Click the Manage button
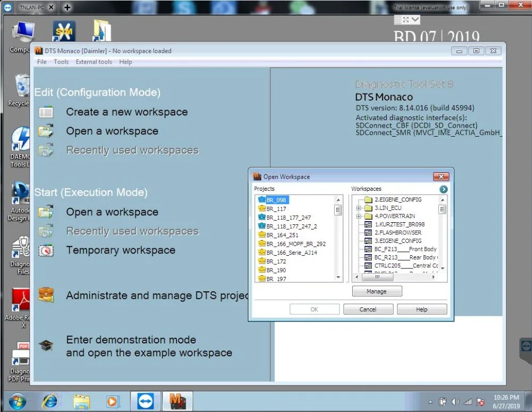Image resolution: width=532 pixels, height=412 pixels. (377, 291)
